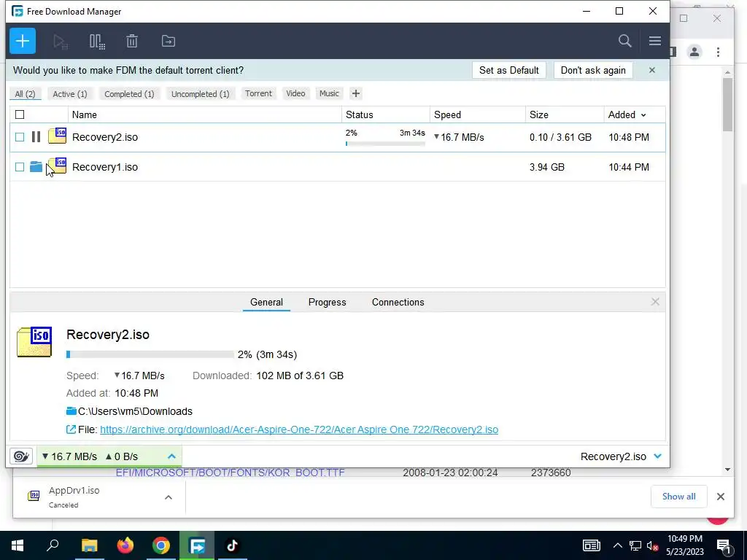Expand the speed panel up chevron
The width and height of the screenshot is (747, 560).
(171, 456)
